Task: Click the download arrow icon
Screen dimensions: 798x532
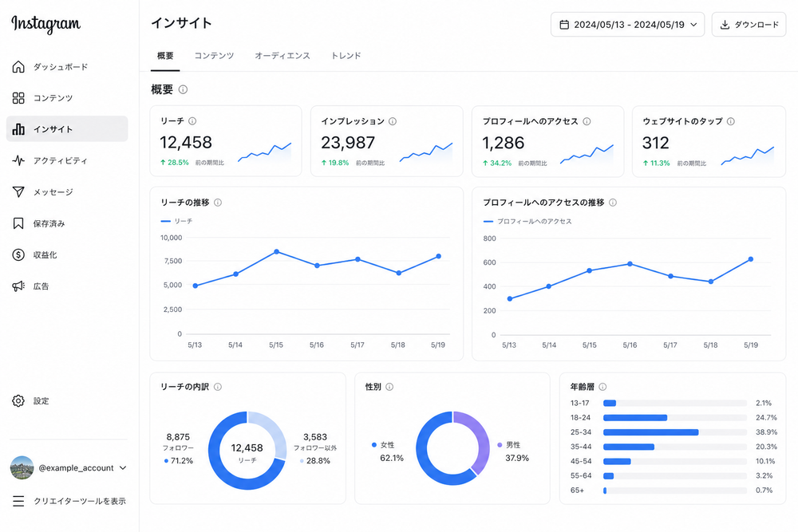Action: click(x=725, y=25)
